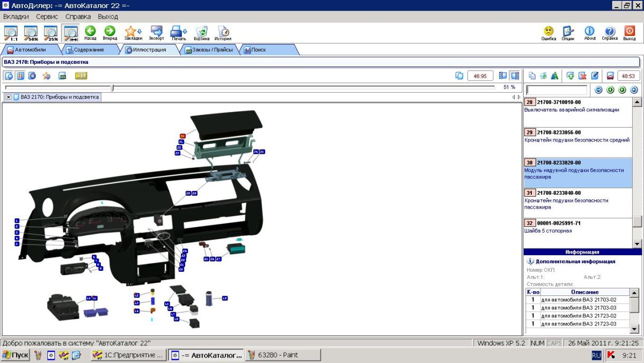This screenshot has width=644, height=363.
Task: Set illustration zoom to 25%
Action: pos(51,33)
